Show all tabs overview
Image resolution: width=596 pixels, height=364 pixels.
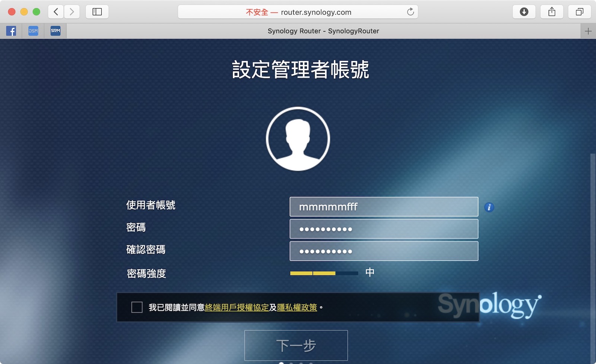click(x=579, y=12)
